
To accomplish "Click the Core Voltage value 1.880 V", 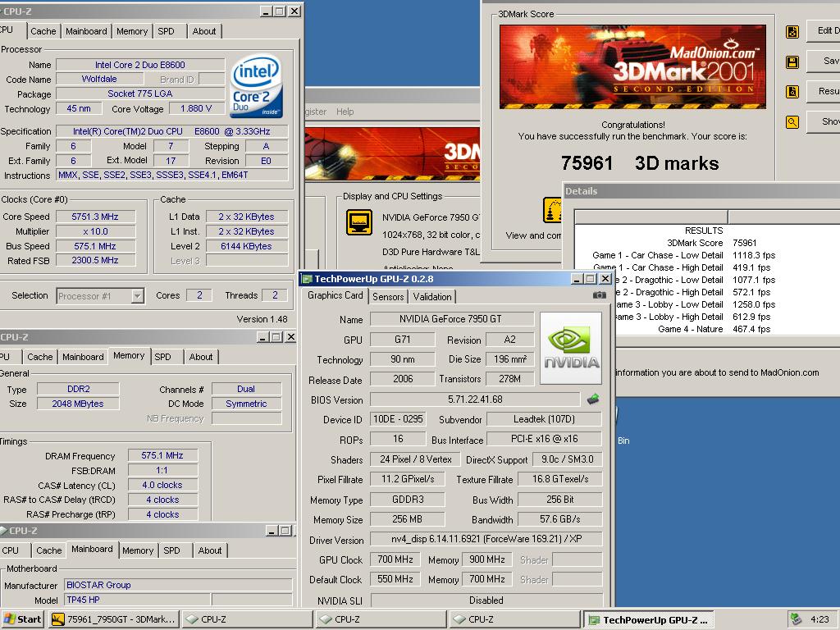I will pos(196,108).
